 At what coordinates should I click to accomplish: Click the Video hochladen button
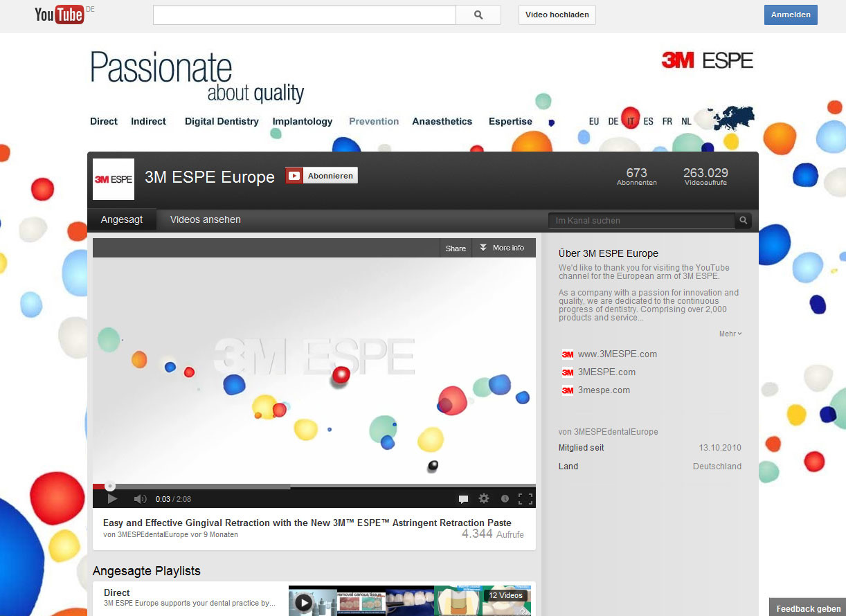(x=557, y=15)
